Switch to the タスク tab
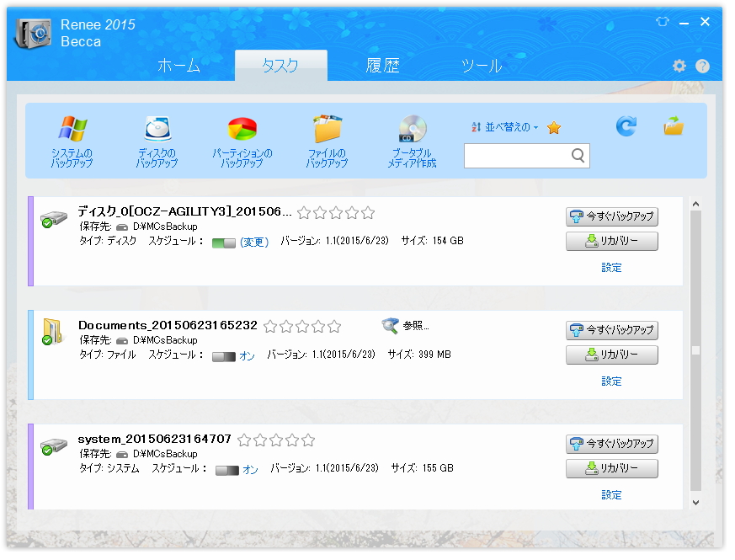Screen dimensions: 735x560 coord(280,66)
